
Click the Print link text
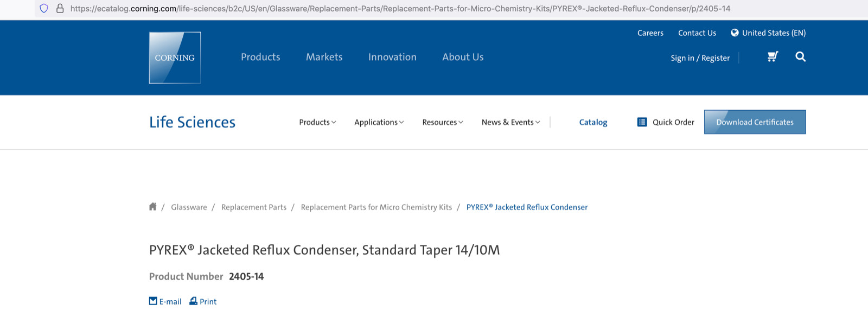[208, 301]
